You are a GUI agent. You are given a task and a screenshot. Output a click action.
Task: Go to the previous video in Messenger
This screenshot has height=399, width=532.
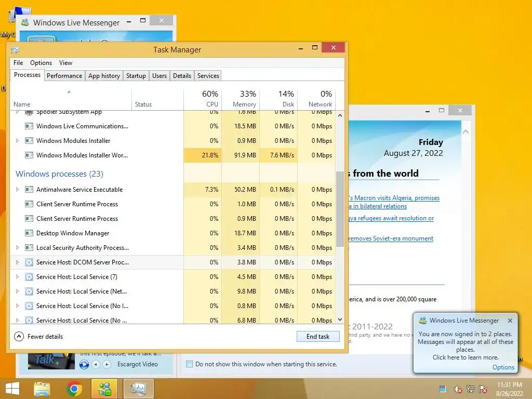(x=96, y=364)
